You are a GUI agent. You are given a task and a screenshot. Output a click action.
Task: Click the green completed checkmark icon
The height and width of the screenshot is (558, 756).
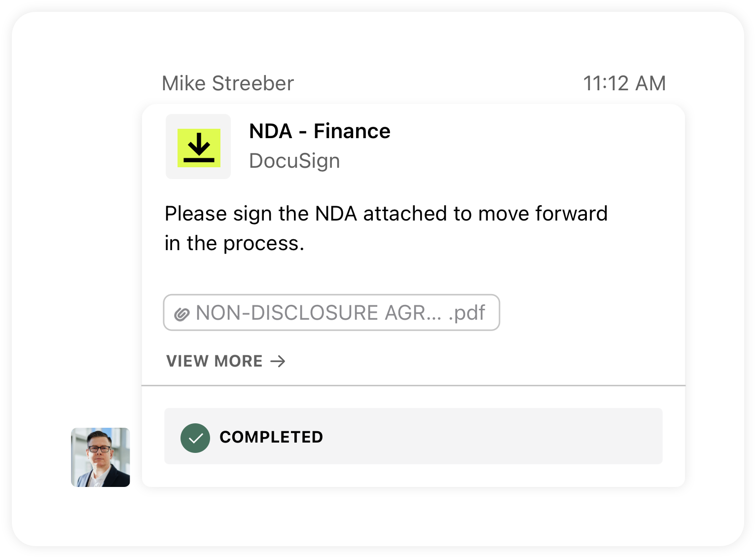195,438
